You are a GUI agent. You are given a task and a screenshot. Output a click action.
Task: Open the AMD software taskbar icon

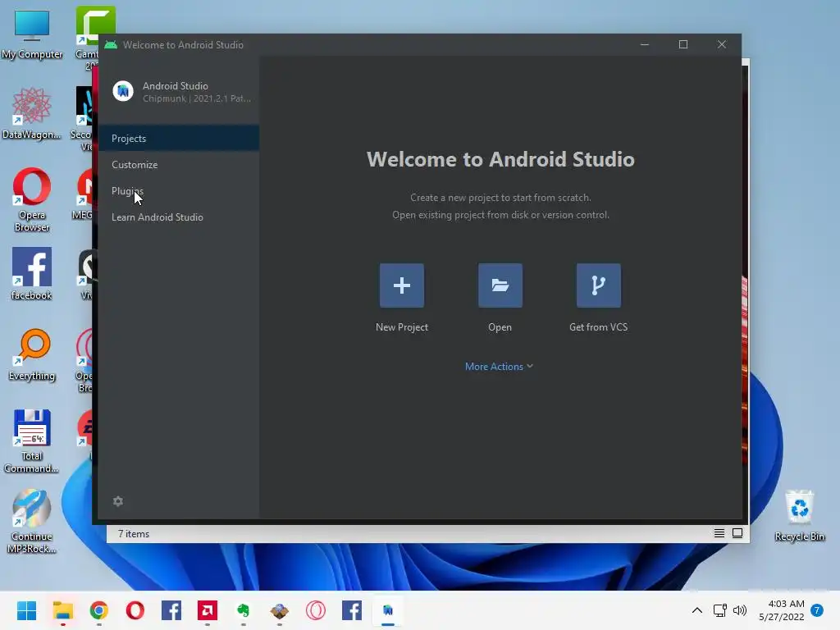pos(208,610)
